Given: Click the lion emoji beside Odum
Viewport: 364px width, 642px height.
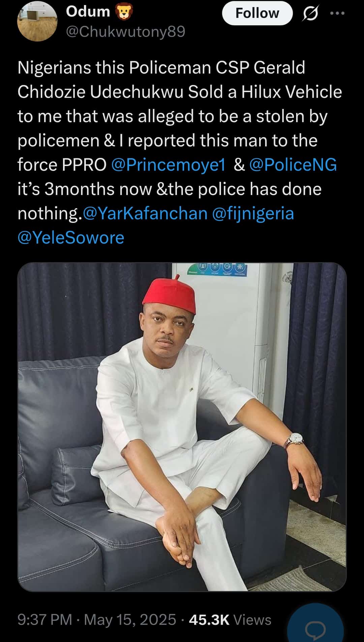Looking at the screenshot, I should tap(124, 12).
